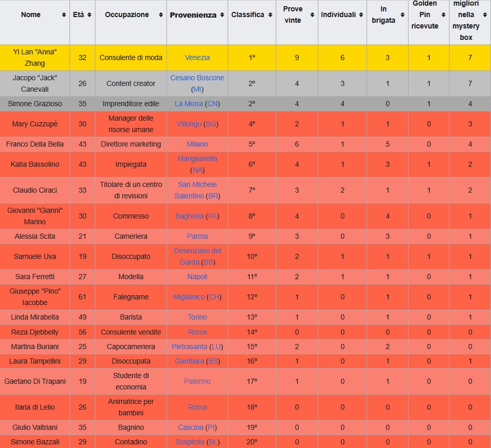Go to the Desenzano del Garda page
Viewport: 491px width, 448px height.
tap(197, 251)
